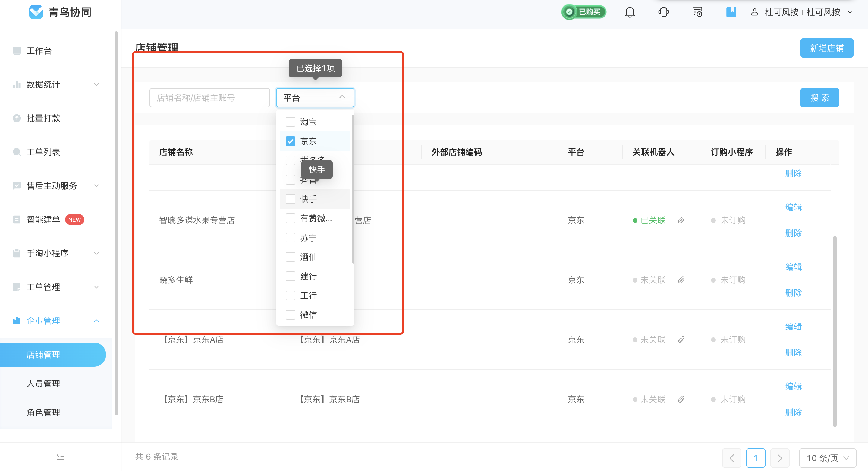Viewport: 868px width, 471px height.
Task: Check the 淘宝 platform checkbox
Action: (290, 122)
